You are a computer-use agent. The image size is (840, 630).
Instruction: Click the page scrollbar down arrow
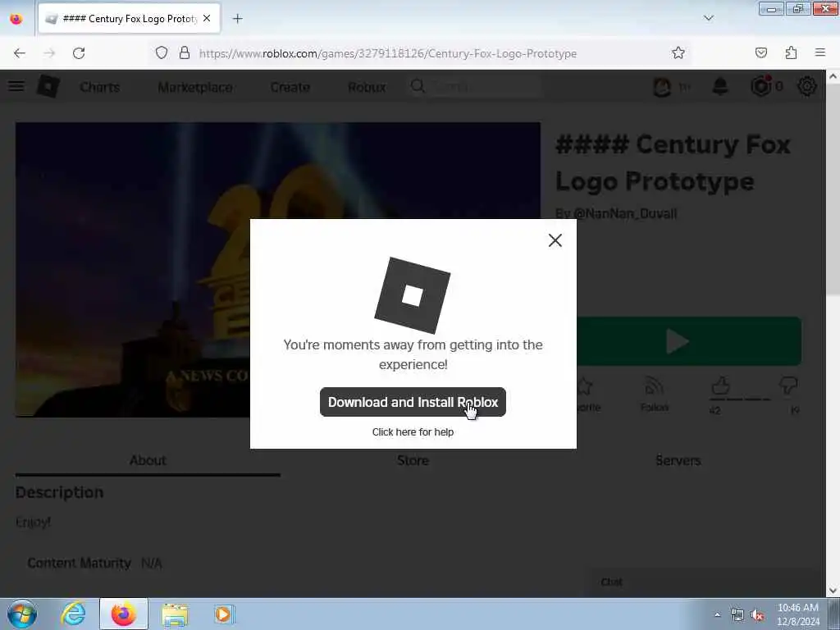(833, 591)
